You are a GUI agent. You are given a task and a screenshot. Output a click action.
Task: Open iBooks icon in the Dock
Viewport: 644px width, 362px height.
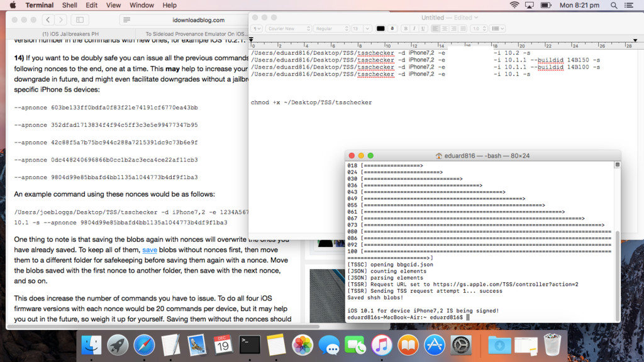pos(408,345)
